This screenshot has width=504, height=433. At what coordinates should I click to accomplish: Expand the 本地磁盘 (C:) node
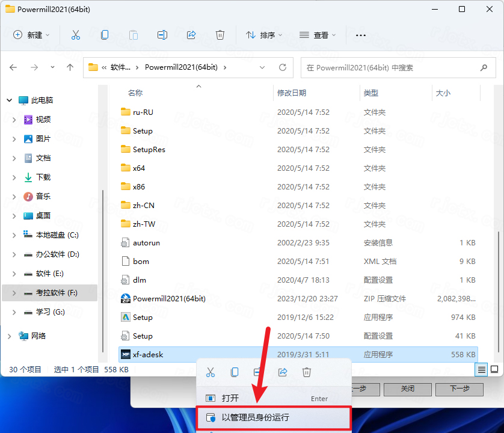pos(14,235)
